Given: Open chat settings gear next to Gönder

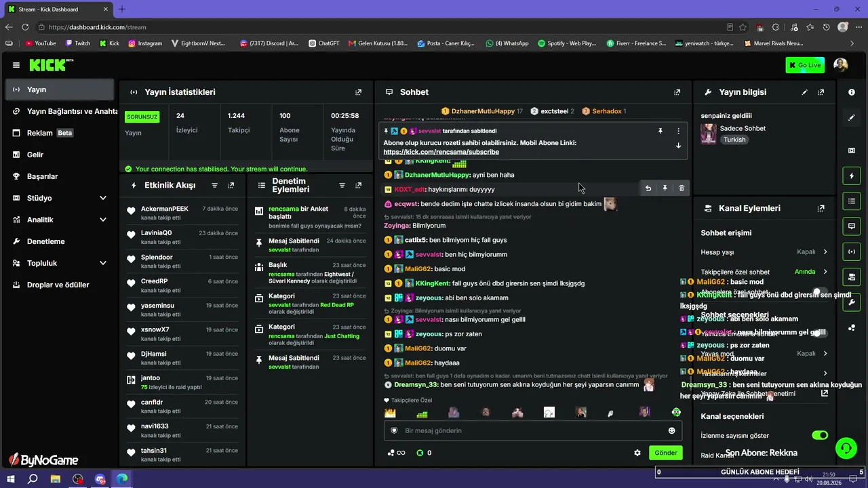Looking at the screenshot, I should coord(637,453).
